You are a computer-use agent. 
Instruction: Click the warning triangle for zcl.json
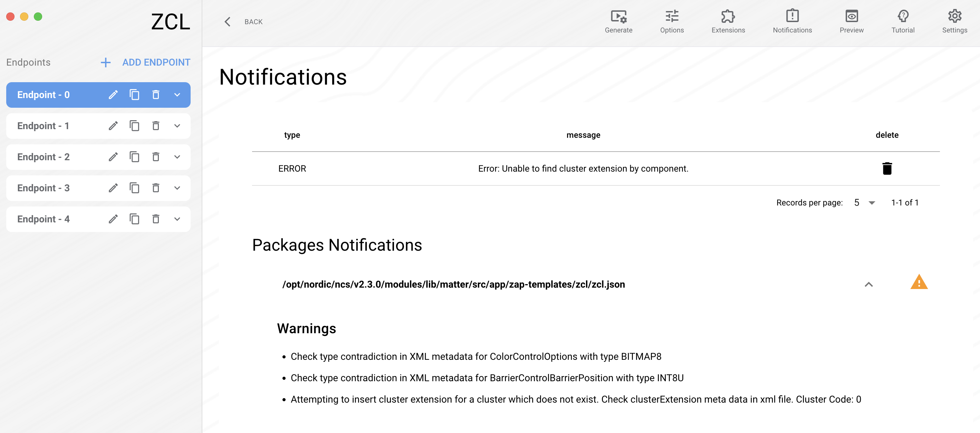pos(919,282)
